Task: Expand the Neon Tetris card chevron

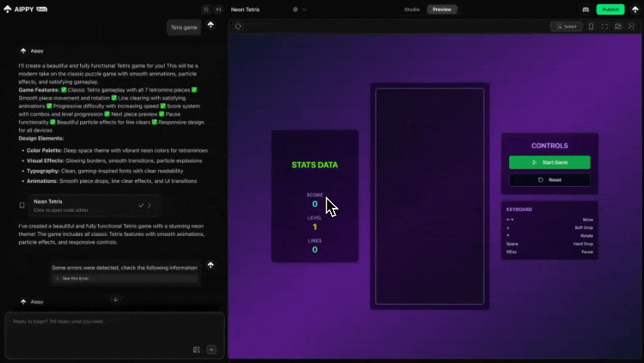Action: pos(150,206)
